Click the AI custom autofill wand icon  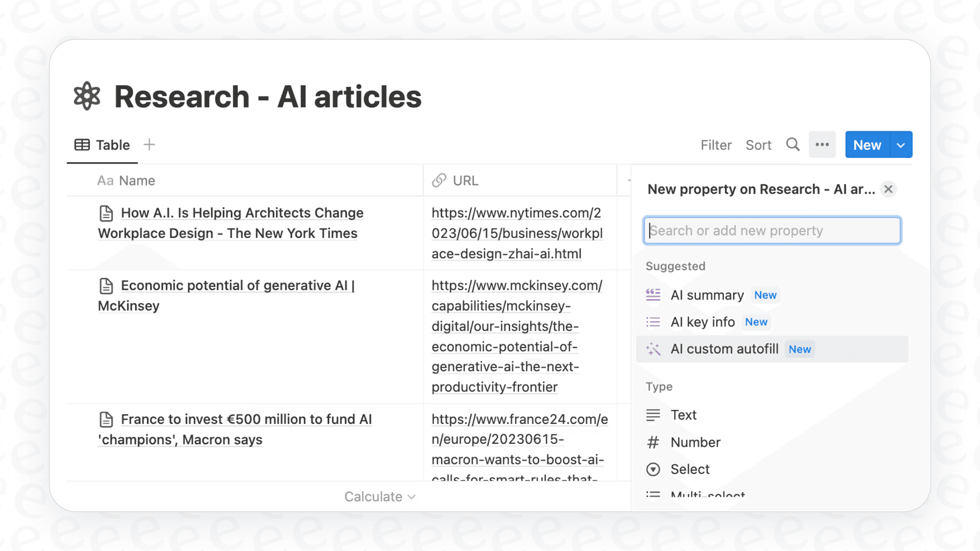(653, 349)
